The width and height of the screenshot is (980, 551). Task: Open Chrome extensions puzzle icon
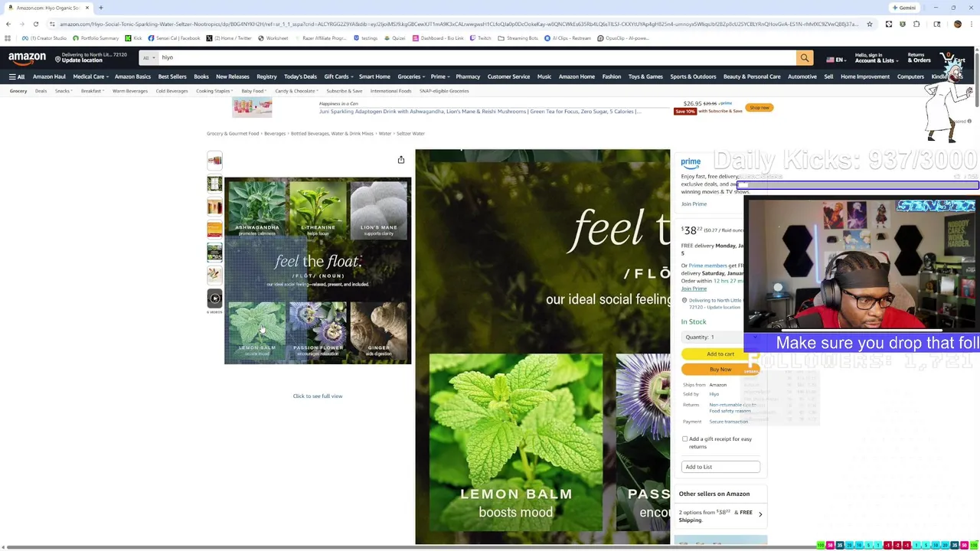click(916, 24)
